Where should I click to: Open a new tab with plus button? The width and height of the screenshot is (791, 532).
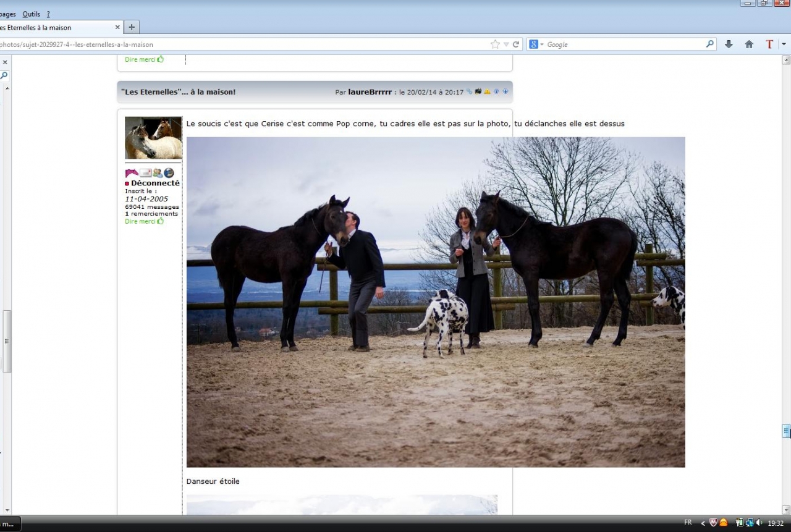tap(132, 27)
